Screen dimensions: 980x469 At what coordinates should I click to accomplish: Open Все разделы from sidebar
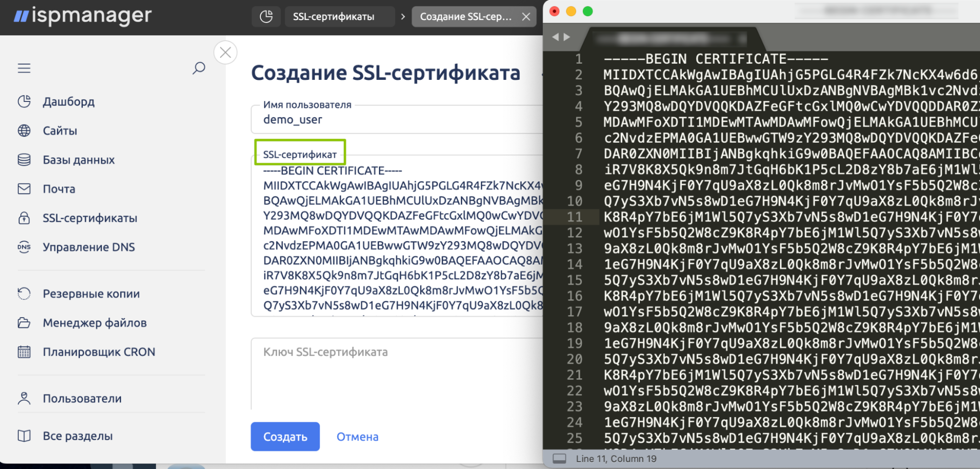pos(77,436)
